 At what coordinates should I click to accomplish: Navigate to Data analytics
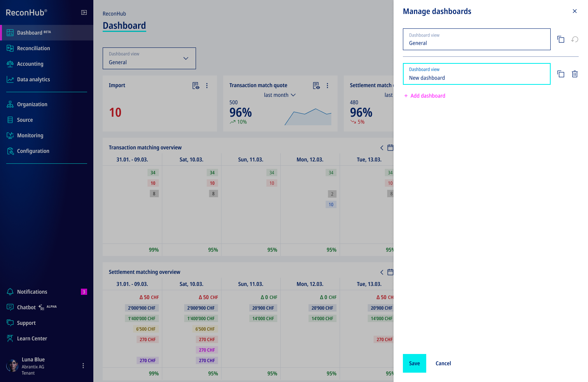[33, 79]
